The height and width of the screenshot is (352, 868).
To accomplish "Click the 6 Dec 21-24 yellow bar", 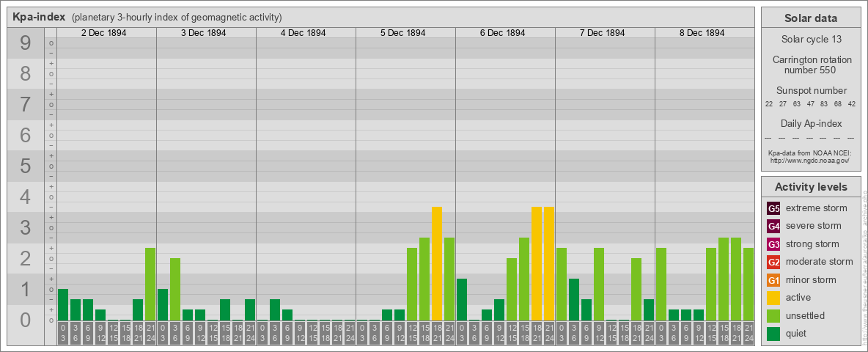I will point(548,263).
